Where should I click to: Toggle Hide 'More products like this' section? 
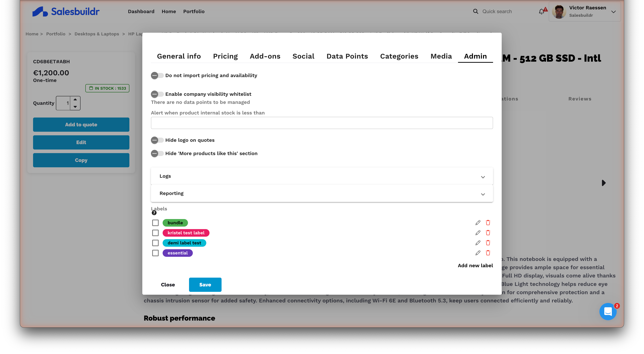pyautogui.click(x=157, y=153)
